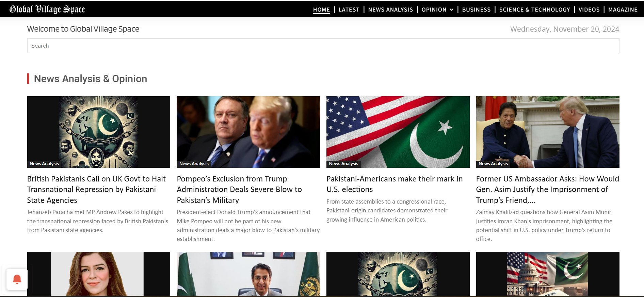Click the notification bell icon
The height and width of the screenshot is (297, 644).
(x=17, y=279)
